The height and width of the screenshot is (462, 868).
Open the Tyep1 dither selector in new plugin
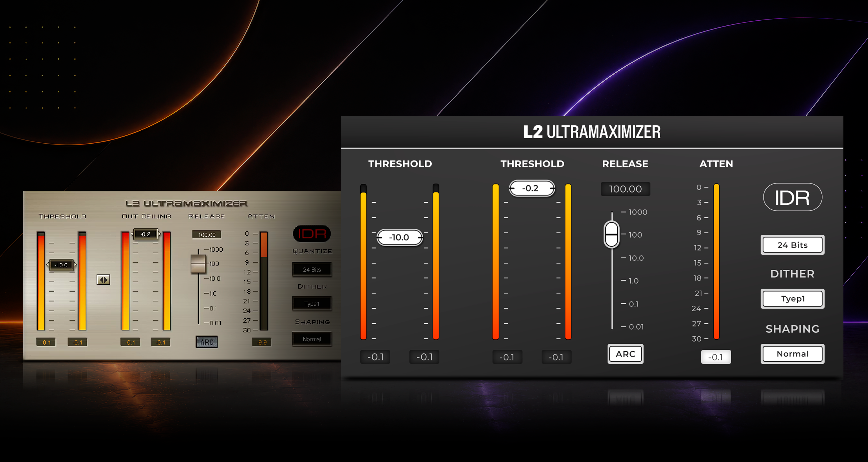click(x=792, y=299)
